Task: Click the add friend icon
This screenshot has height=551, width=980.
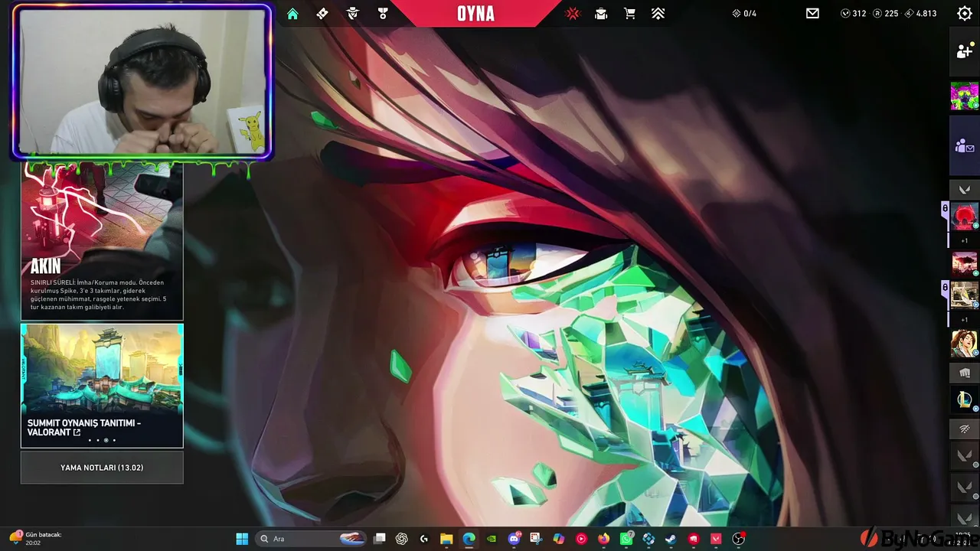Action: click(965, 51)
